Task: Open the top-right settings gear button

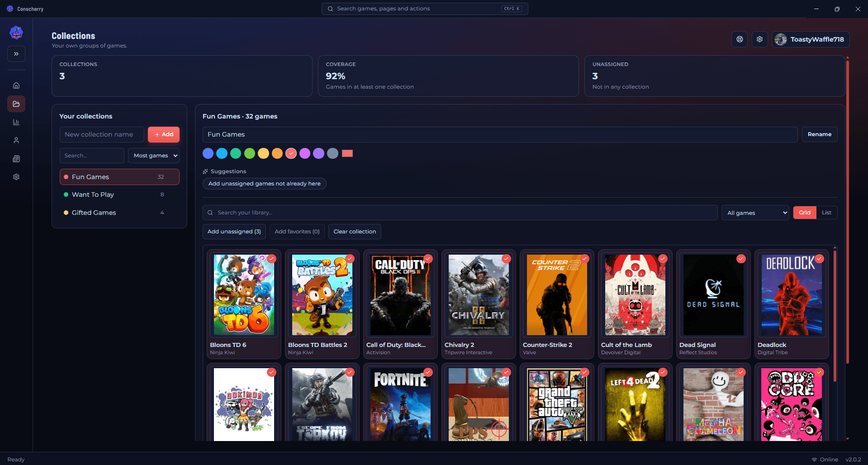Action: click(x=760, y=39)
